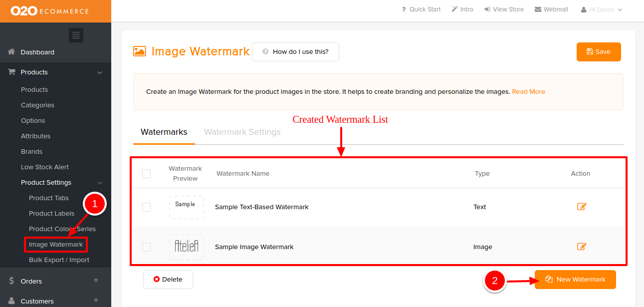Open the Read More link

528,91
